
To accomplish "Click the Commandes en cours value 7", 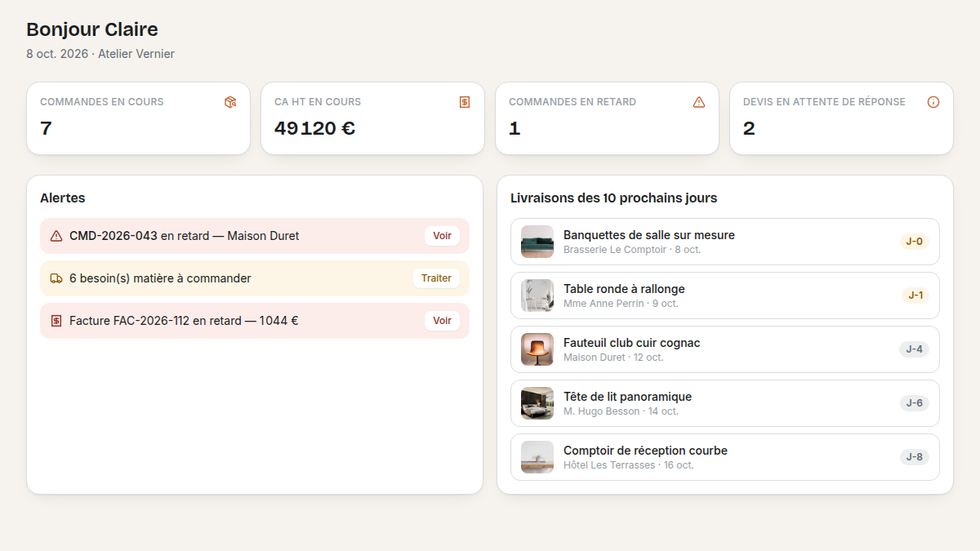I will pyautogui.click(x=46, y=128).
